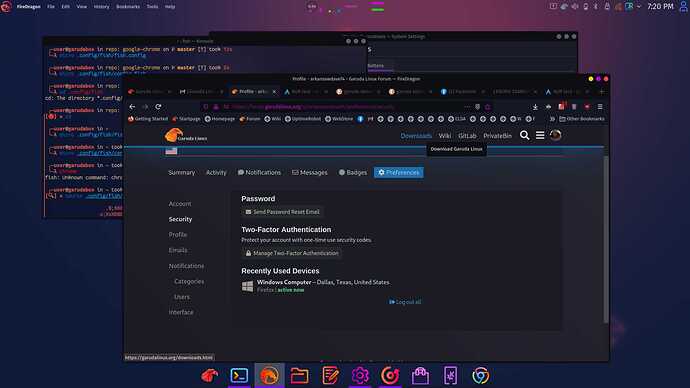
Task: Open the notifications bell in system tray
Action: [x=607, y=7]
